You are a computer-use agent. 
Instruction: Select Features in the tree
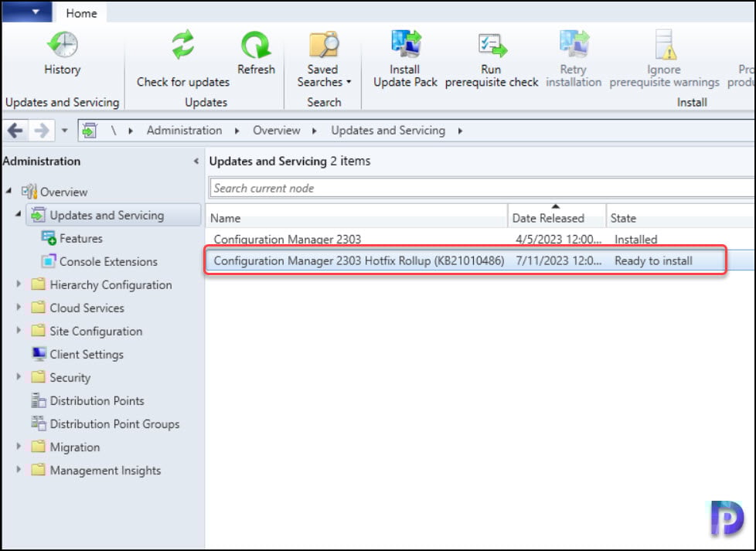81,239
